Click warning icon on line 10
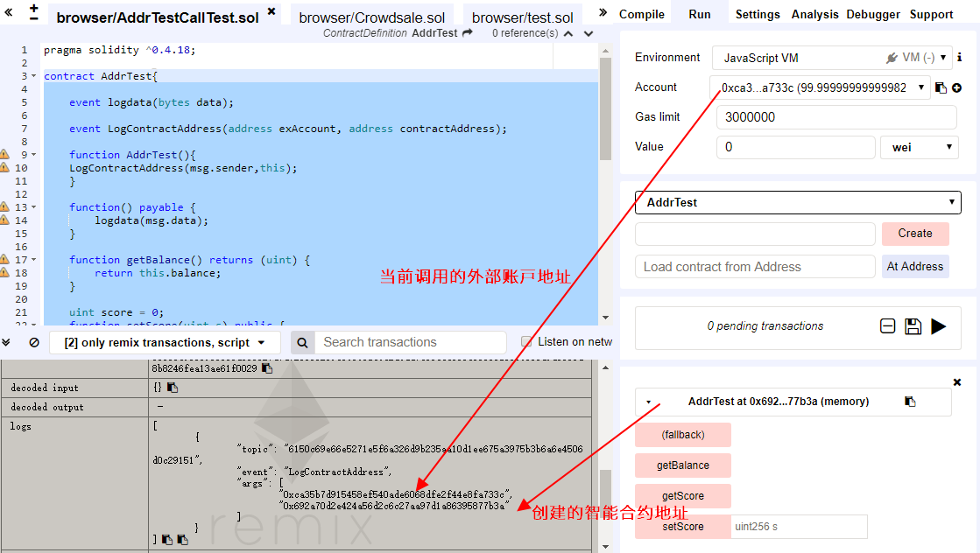 pyautogui.click(x=5, y=167)
